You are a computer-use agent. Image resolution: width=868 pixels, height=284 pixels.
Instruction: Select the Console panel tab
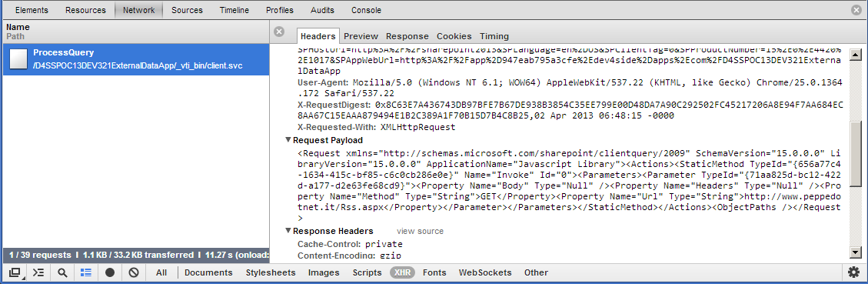pyautogui.click(x=367, y=10)
